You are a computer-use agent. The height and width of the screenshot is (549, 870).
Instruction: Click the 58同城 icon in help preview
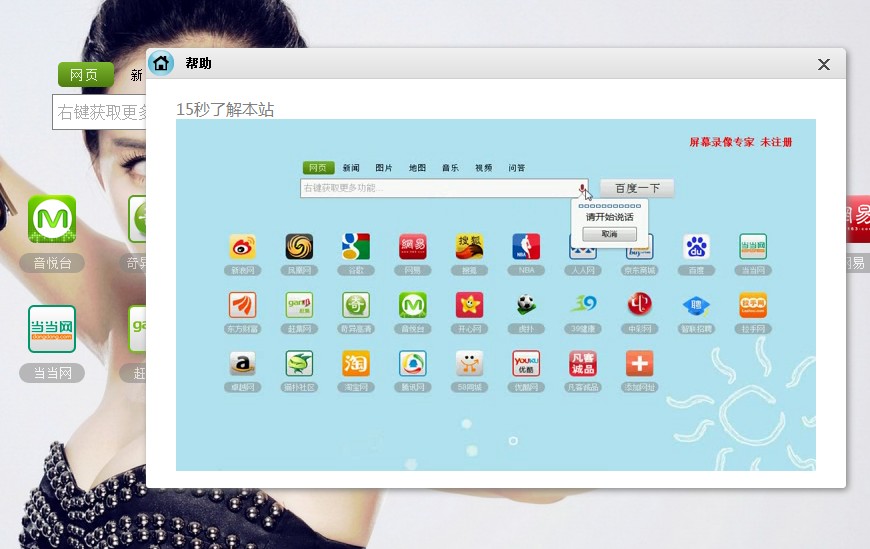point(469,364)
